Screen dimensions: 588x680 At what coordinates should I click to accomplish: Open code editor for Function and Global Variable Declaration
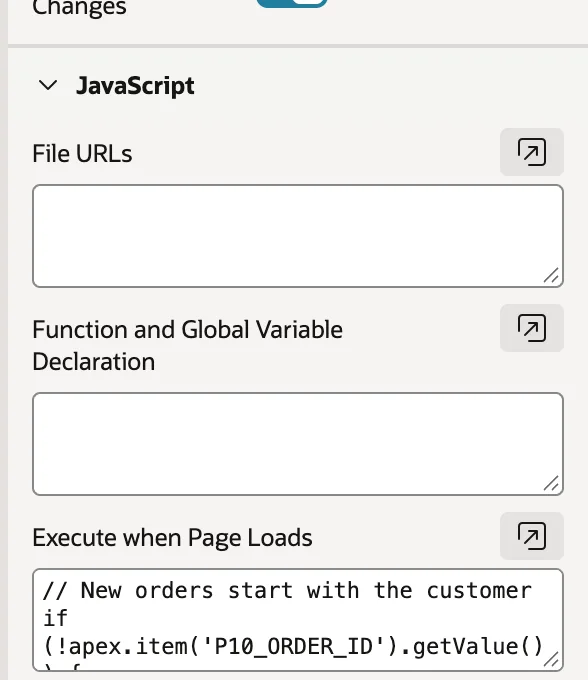[x=532, y=328]
